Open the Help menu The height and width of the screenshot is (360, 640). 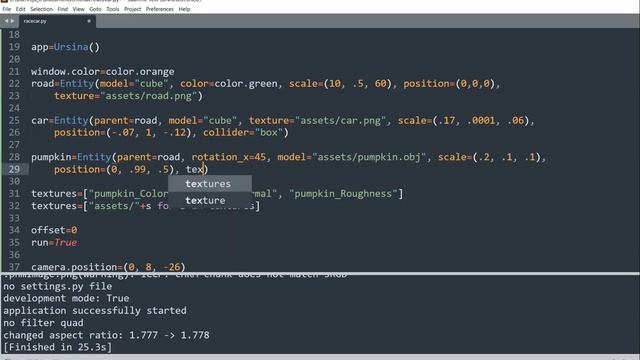point(184,9)
